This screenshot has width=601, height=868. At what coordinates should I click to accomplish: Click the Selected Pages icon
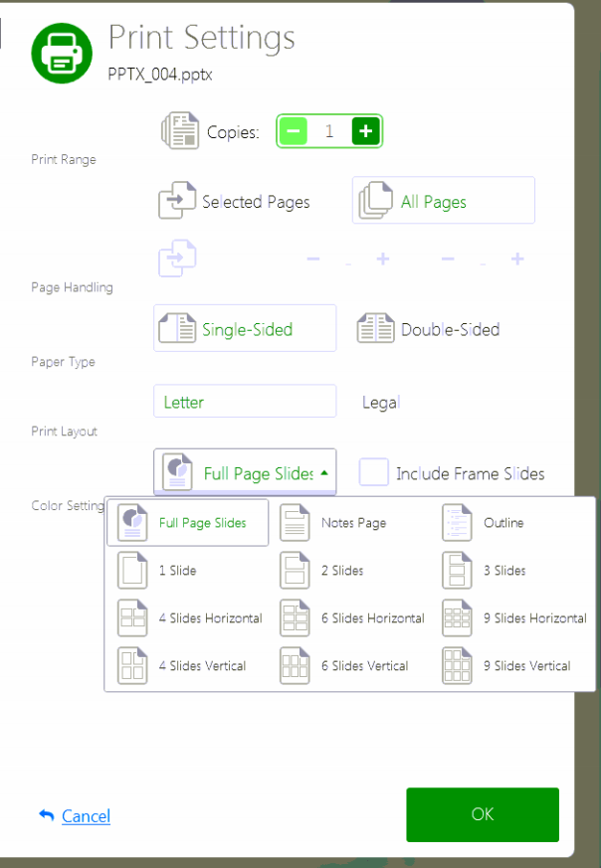coord(177,201)
